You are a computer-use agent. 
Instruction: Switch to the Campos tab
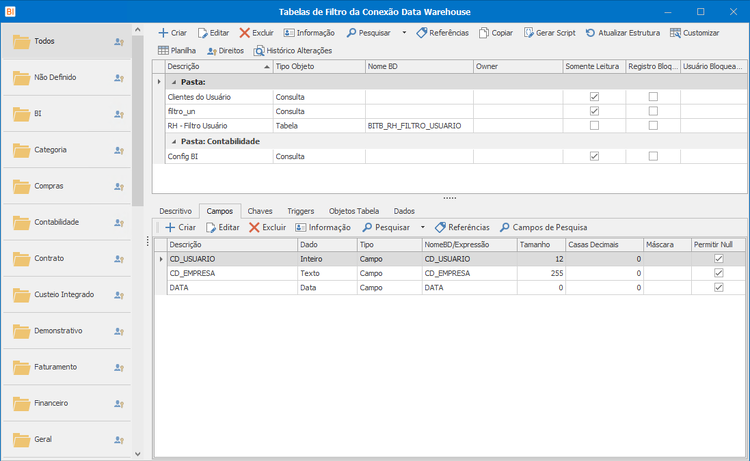pyautogui.click(x=220, y=211)
